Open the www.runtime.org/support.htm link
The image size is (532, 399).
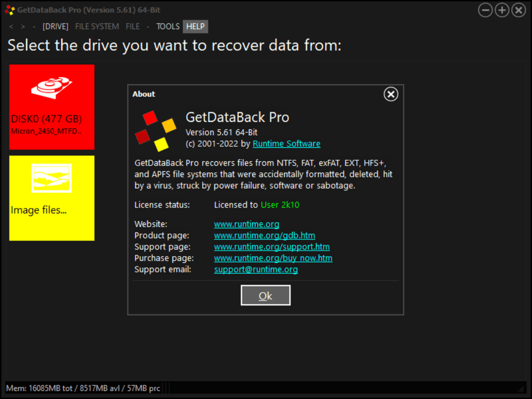pos(272,247)
